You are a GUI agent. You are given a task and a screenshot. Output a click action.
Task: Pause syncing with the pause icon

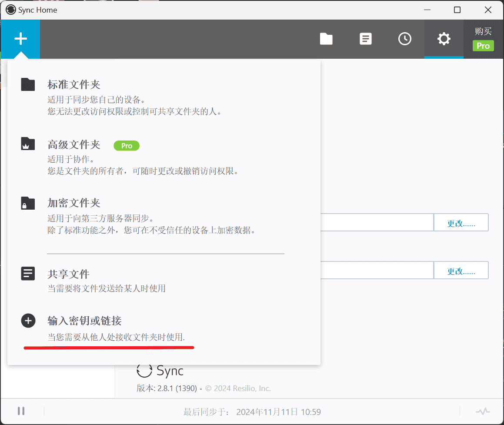[21, 411]
